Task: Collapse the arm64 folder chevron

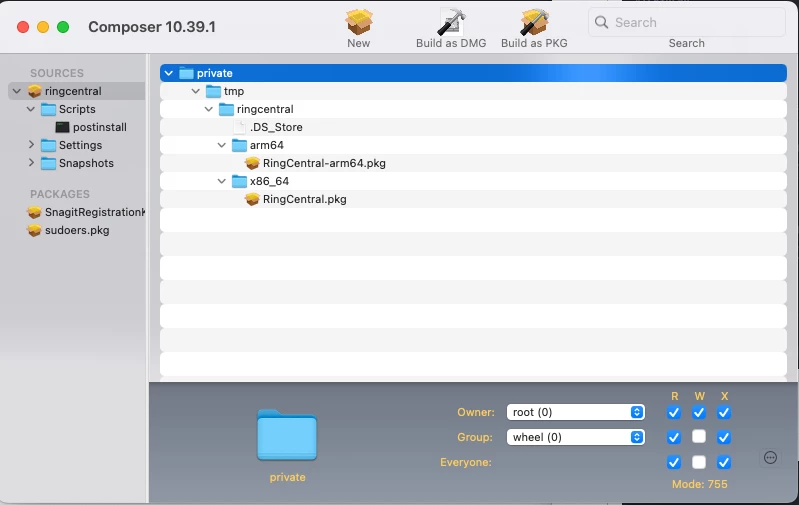Action: tap(222, 145)
